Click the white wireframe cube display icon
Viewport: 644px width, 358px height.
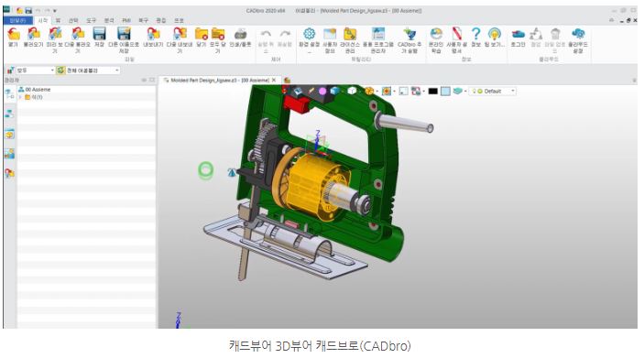coord(352,91)
